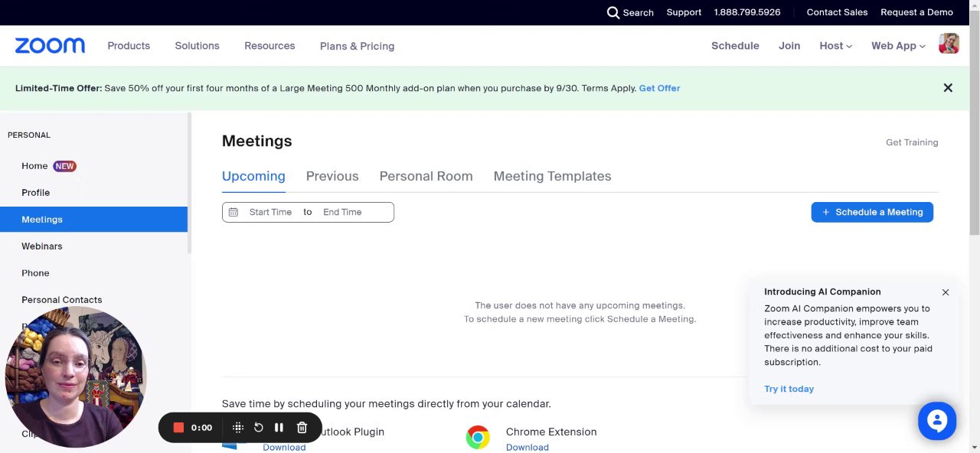
Task: Delete the recording using the trash icon
Action: 302,428
